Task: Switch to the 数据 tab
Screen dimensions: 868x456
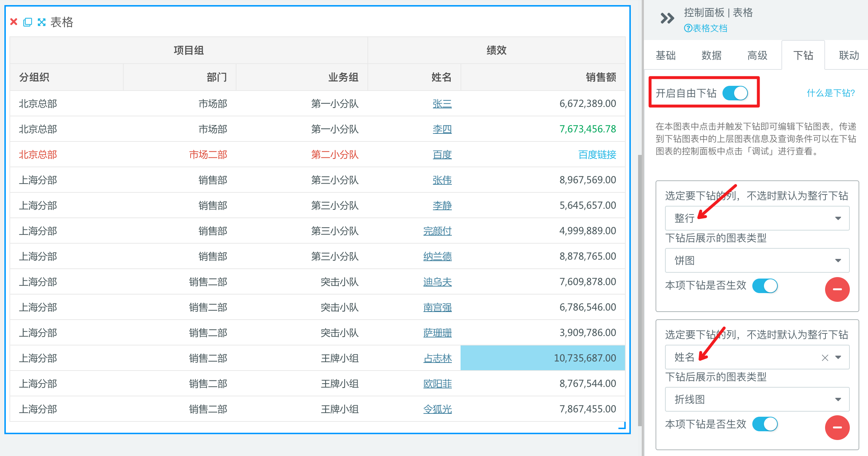Action: pyautogui.click(x=711, y=55)
